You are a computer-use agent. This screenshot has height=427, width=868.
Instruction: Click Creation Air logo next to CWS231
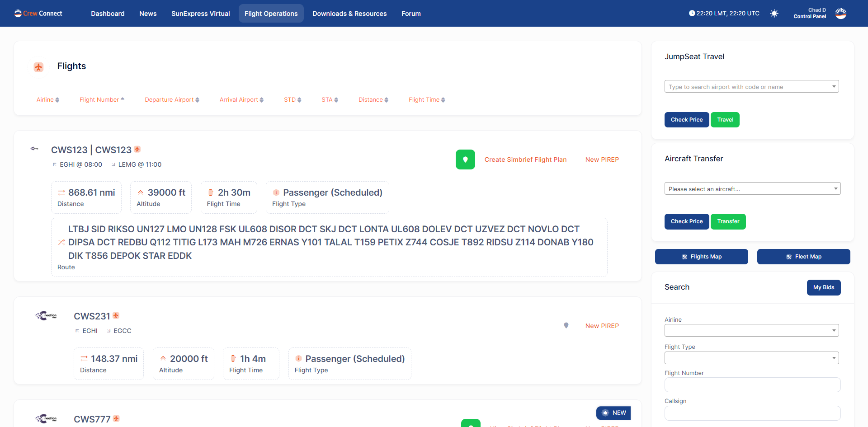pos(45,315)
